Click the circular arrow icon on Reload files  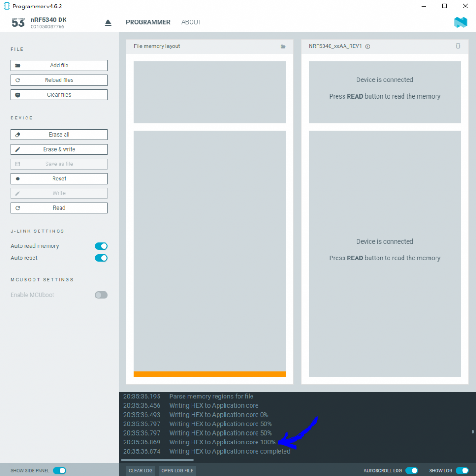[18, 80]
